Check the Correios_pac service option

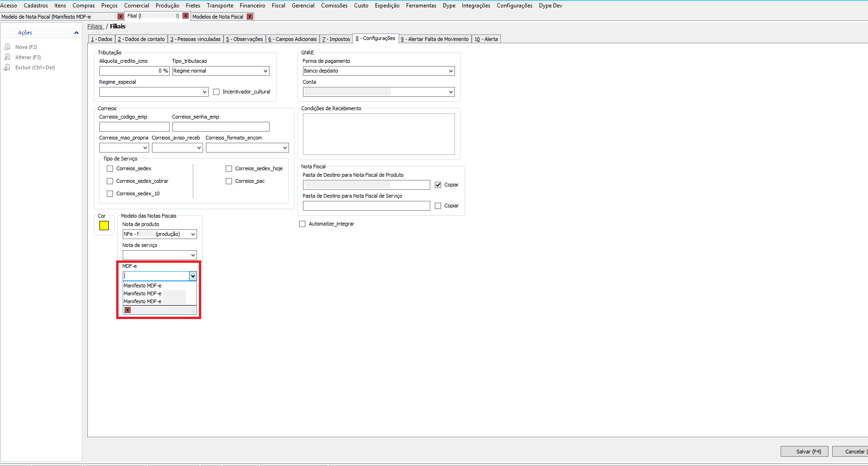pos(229,181)
